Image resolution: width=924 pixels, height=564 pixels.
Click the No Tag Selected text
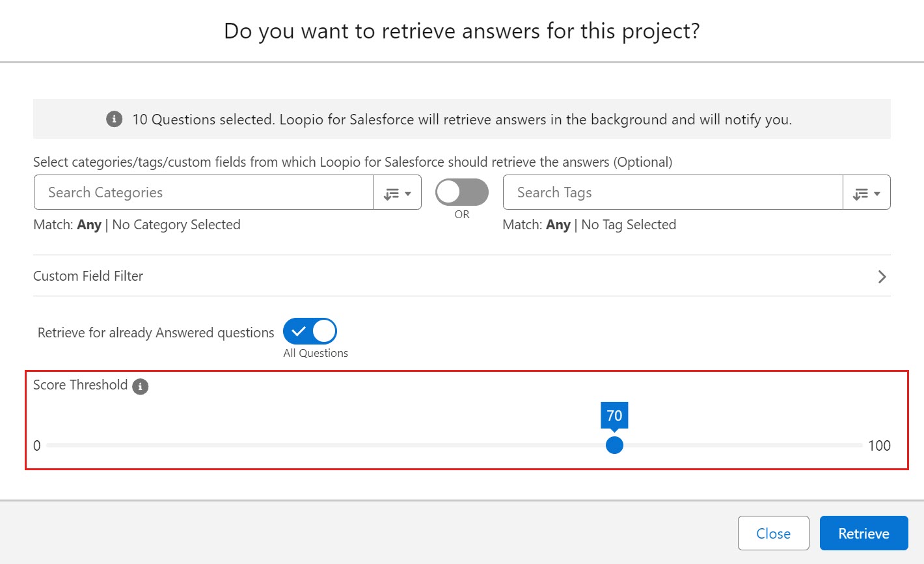pyautogui.click(x=629, y=225)
